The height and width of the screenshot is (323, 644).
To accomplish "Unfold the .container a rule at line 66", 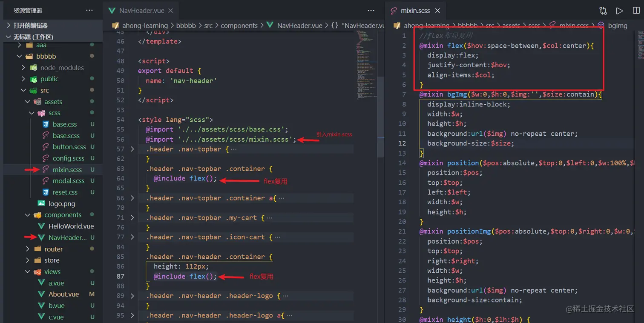I will (132, 198).
